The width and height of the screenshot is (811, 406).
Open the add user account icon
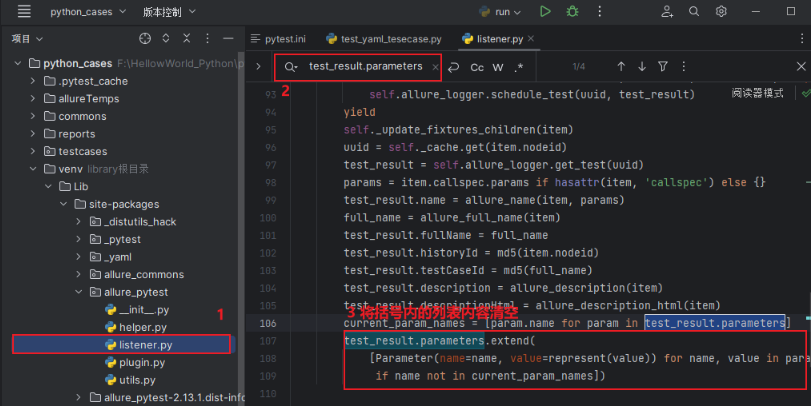pyautogui.click(x=667, y=11)
